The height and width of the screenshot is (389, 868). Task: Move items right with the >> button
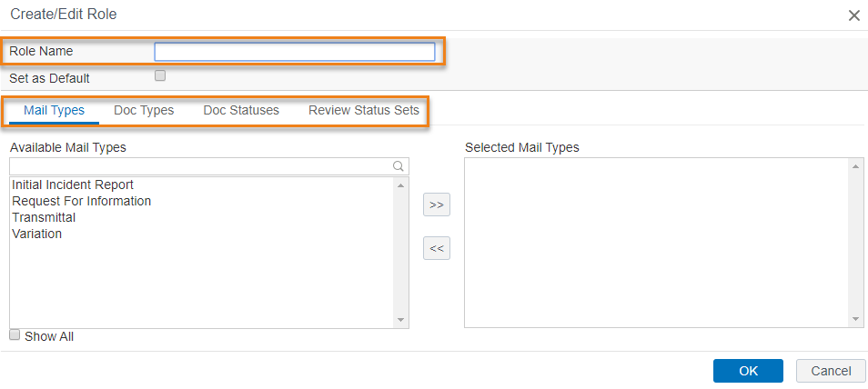pyautogui.click(x=437, y=204)
